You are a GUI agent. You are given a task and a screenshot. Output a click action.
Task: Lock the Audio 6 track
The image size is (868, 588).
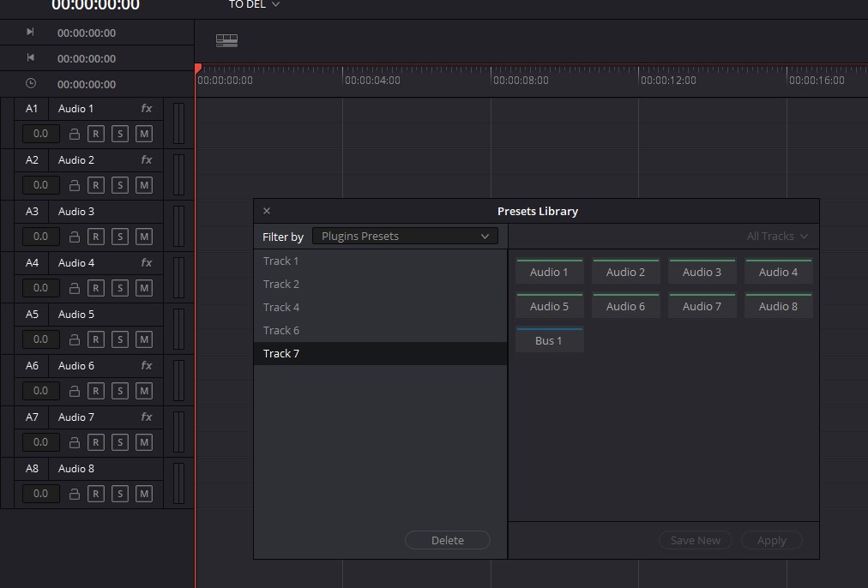(x=74, y=391)
